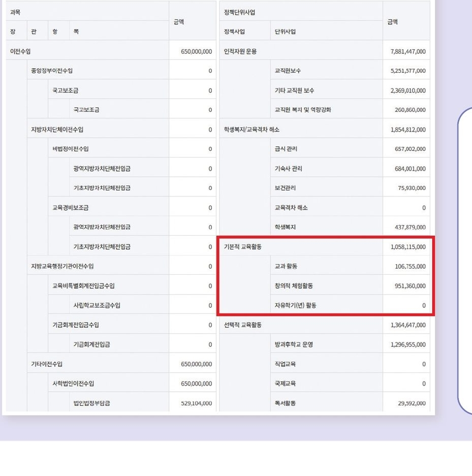Click the 인적자원 운용 policy row

point(240,51)
